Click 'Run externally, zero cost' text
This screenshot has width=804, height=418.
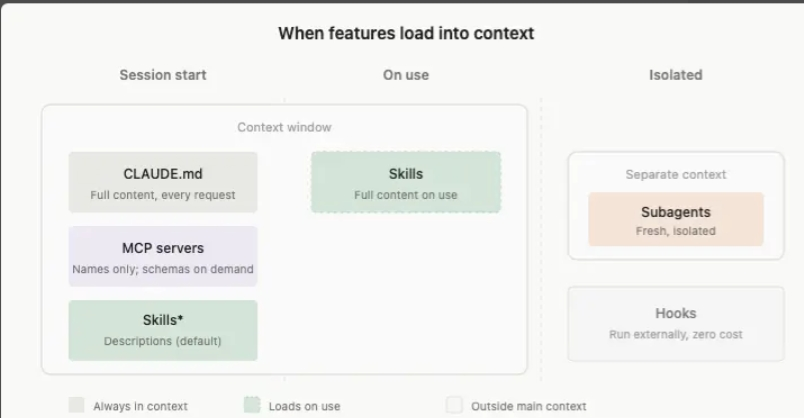coord(676,334)
